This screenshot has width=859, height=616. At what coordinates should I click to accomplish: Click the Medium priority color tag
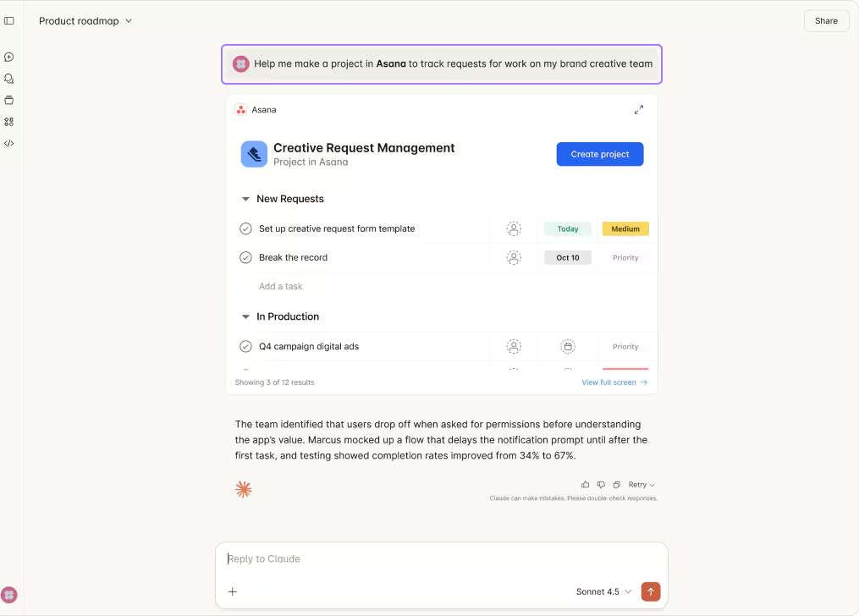pos(625,228)
